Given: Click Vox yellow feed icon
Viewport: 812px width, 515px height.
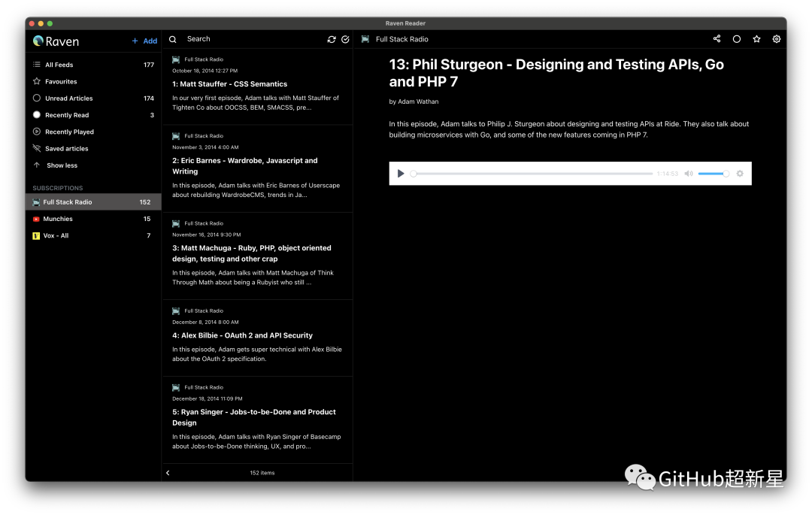Looking at the screenshot, I should (x=36, y=235).
